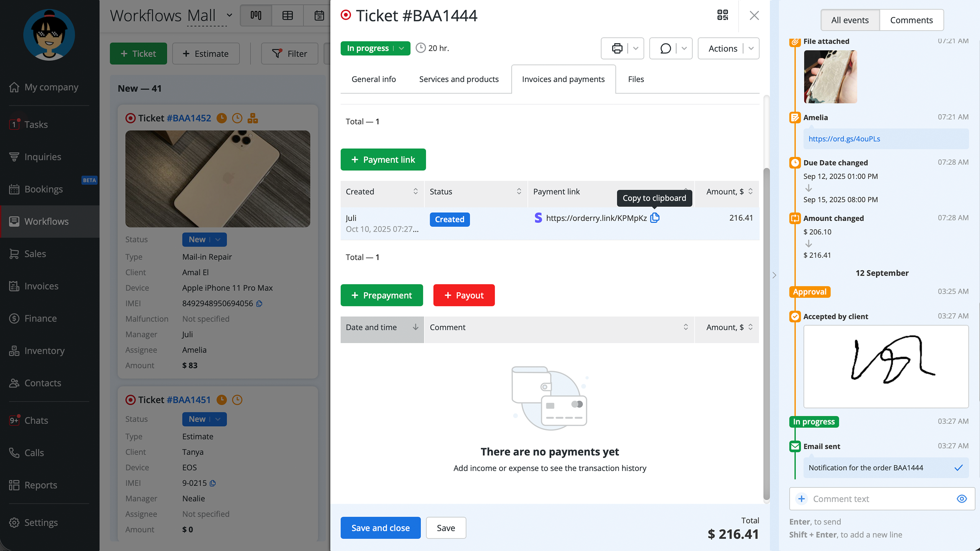Screen dimensions: 980x551
Task: Switch to calendar view icon in Workflows
Action: (319, 16)
